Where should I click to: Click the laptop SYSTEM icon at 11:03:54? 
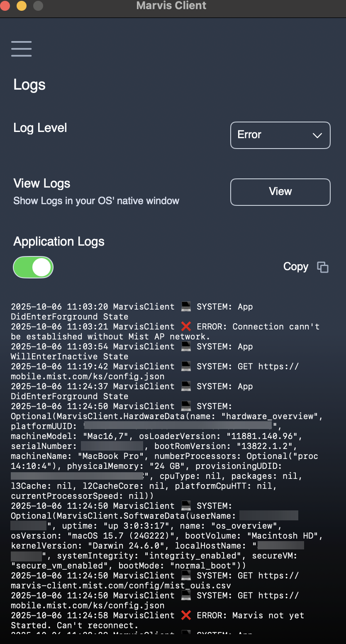(x=186, y=346)
